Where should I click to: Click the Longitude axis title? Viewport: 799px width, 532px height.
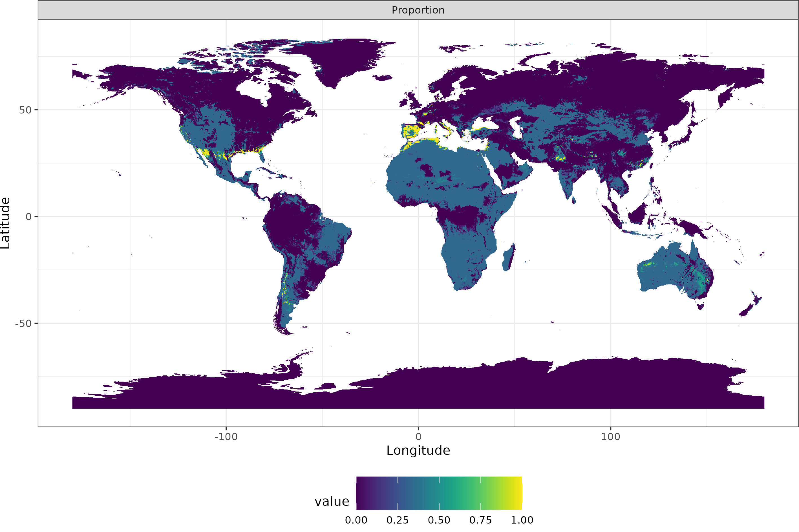coord(418,450)
